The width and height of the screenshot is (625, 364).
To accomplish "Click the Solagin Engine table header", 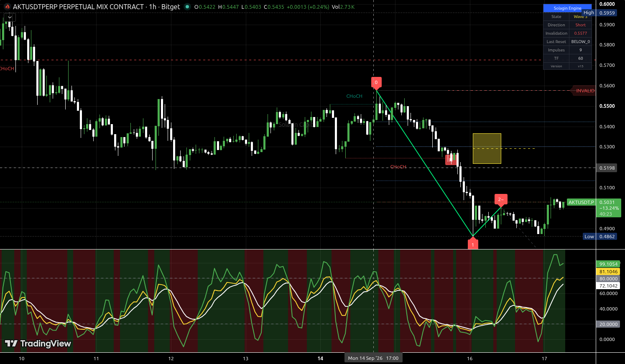I will tap(567, 8).
